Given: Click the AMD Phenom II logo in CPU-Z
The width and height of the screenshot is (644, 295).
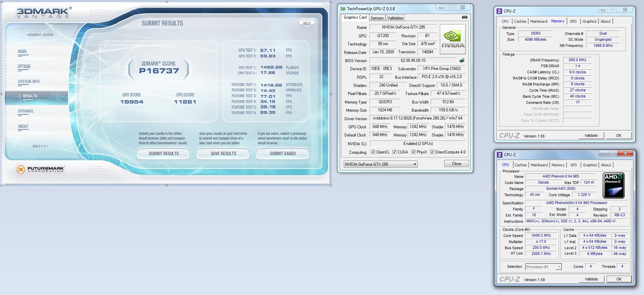Looking at the screenshot, I should point(613,186).
